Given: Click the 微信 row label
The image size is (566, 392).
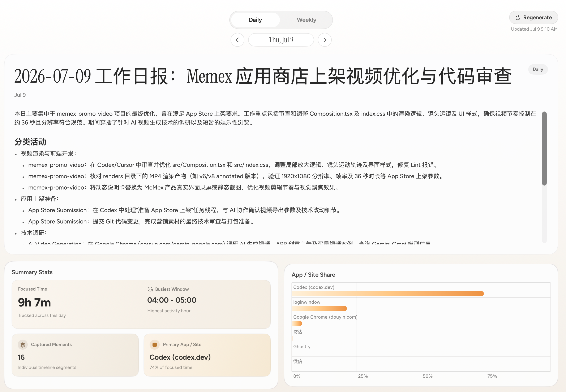Looking at the screenshot, I should (298, 361).
